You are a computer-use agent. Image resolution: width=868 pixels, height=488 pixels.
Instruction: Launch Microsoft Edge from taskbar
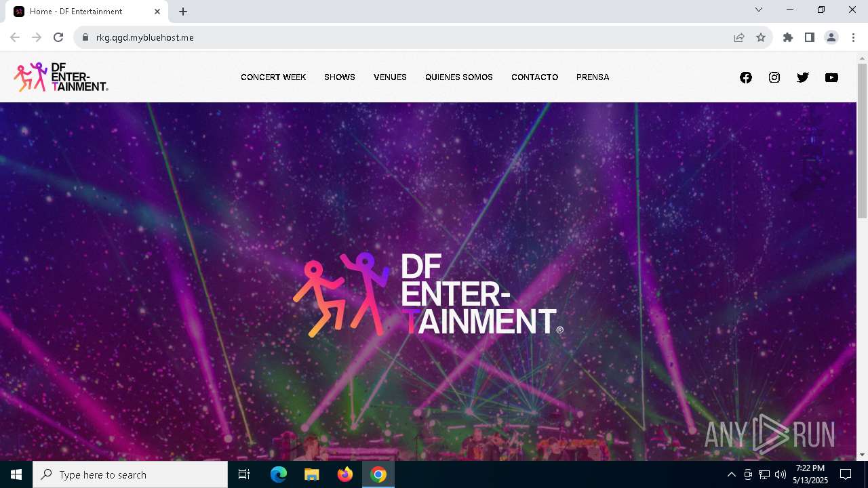(x=279, y=474)
